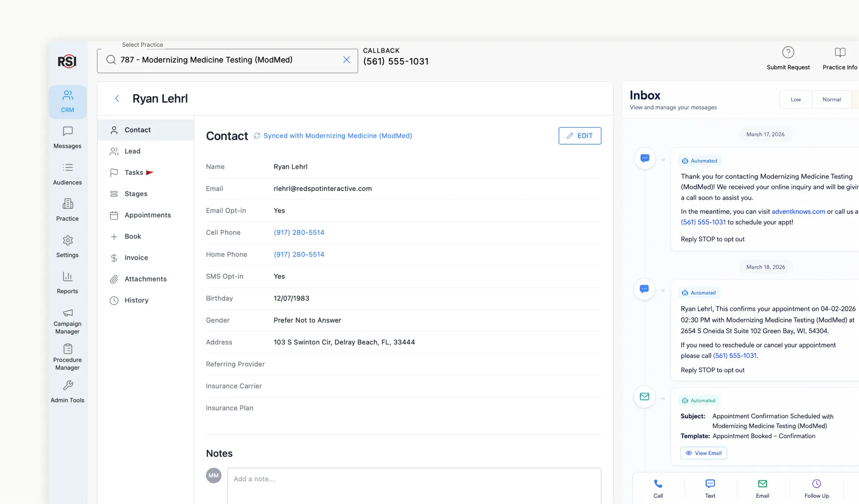
Task: Click SMS icon for March 18 message
Action: [x=644, y=289]
